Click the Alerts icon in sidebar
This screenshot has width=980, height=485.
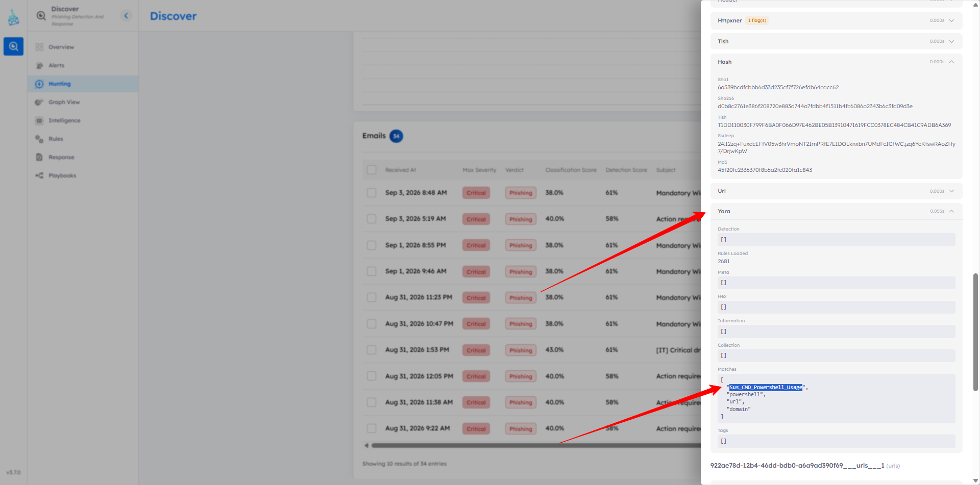coord(39,65)
